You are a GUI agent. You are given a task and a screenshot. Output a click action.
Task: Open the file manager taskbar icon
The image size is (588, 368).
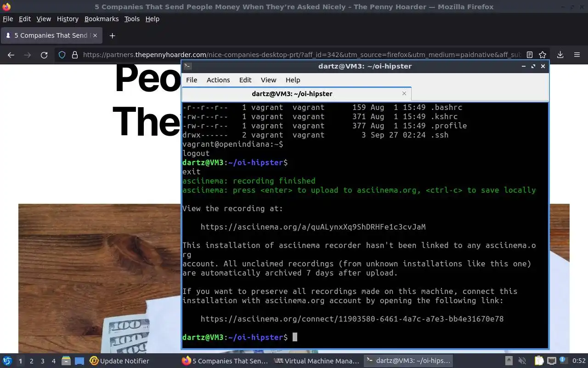pyautogui.click(x=66, y=361)
